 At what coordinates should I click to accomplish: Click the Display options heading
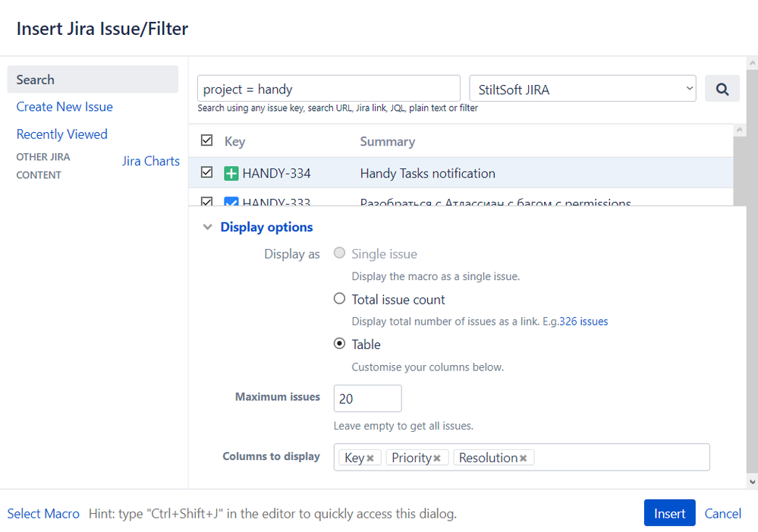click(266, 228)
